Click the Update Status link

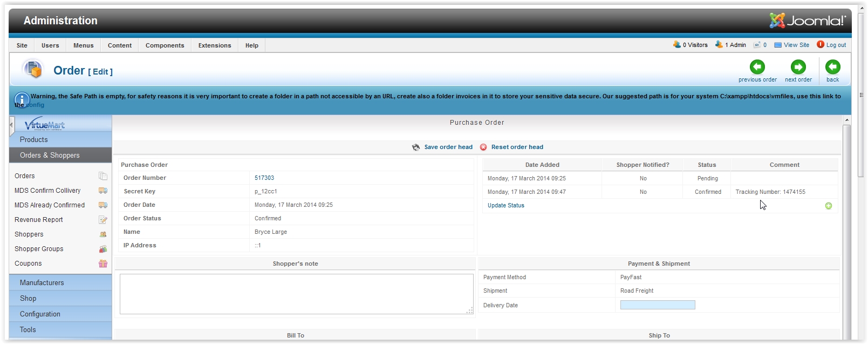[x=505, y=205]
